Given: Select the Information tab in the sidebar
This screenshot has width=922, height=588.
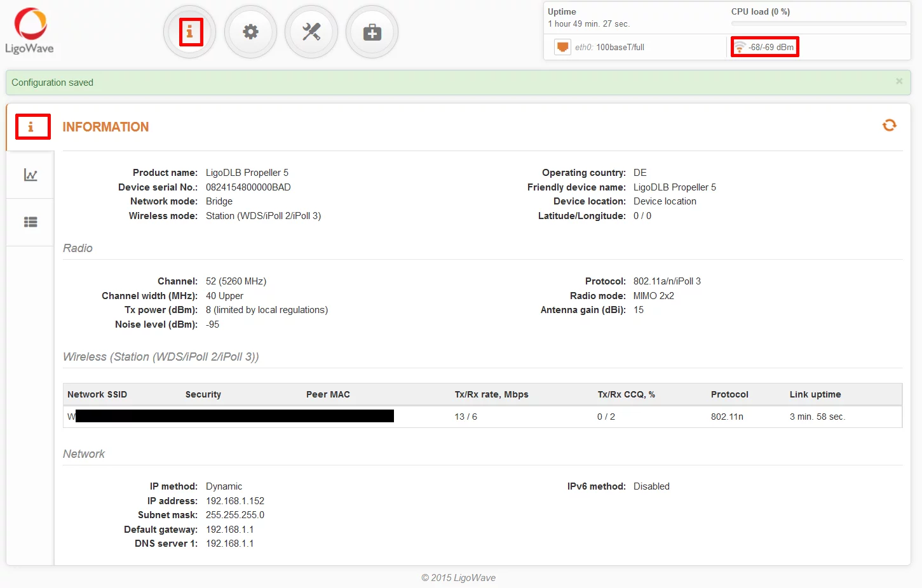Looking at the screenshot, I should coord(31,127).
